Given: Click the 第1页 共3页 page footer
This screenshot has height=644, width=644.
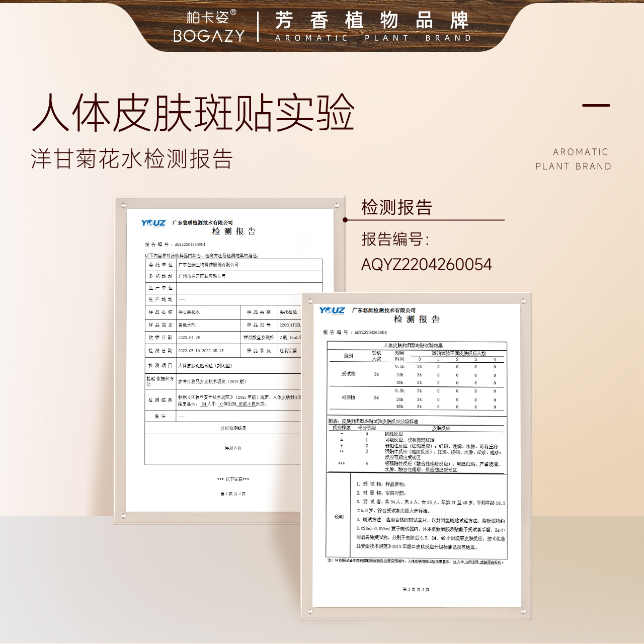Looking at the screenshot, I should click(x=233, y=494).
